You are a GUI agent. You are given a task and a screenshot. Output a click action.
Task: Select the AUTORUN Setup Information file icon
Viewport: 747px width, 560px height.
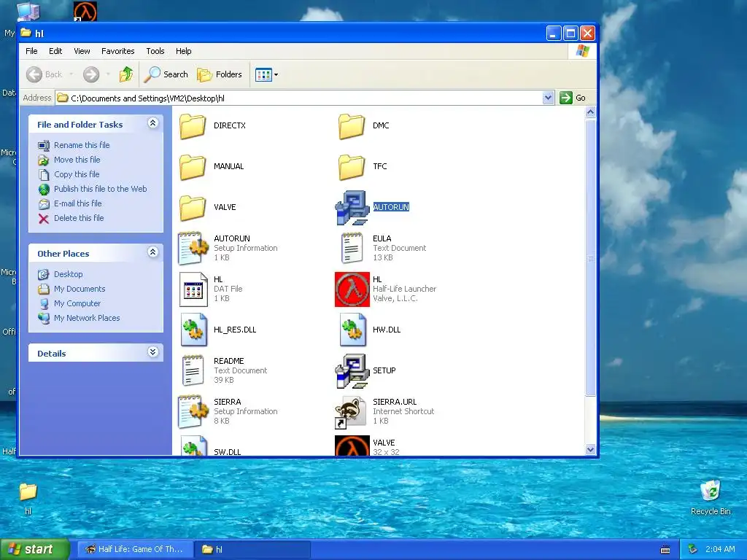[193, 248]
